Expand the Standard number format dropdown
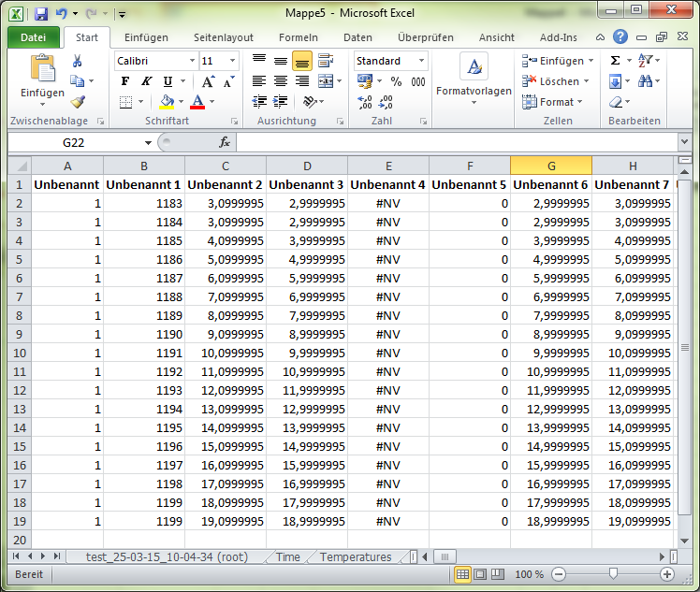This screenshot has width=700, height=592. tap(421, 61)
